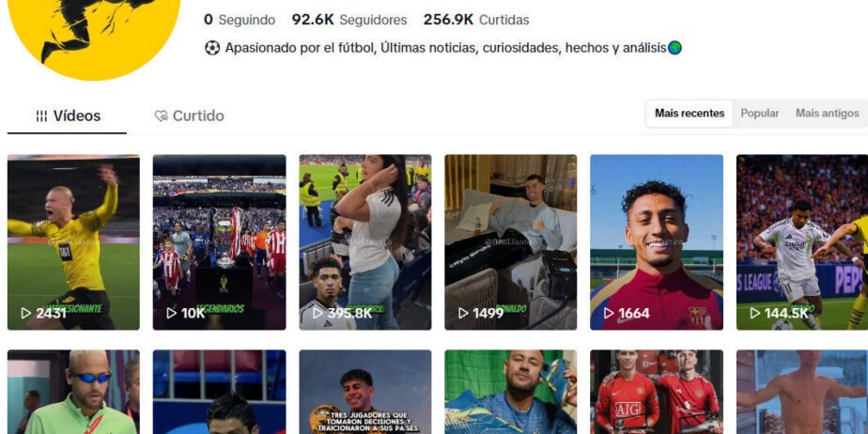Click the 256.9K Curtidas count
Screen dimensions: 868x434
pos(476,20)
